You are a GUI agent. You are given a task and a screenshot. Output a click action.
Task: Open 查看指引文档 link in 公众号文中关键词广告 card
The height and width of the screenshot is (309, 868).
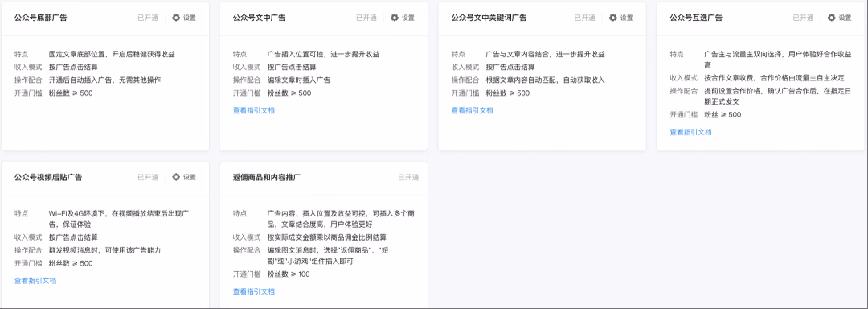(x=473, y=110)
